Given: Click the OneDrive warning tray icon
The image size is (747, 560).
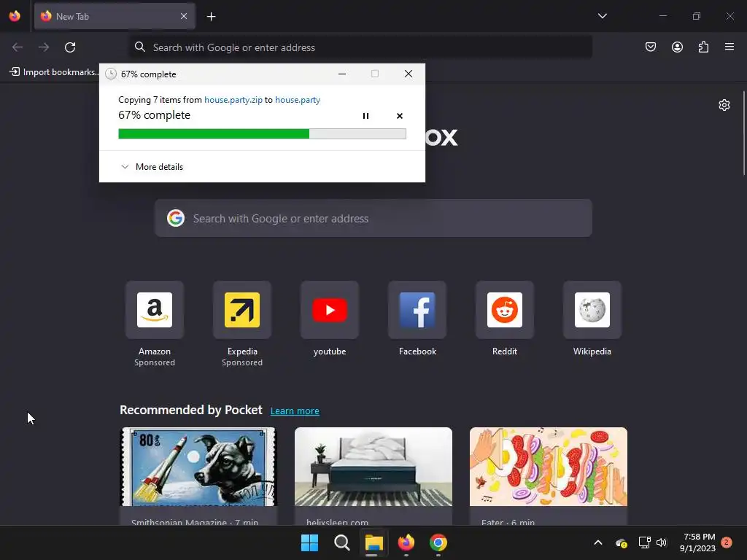Looking at the screenshot, I should 621,542.
